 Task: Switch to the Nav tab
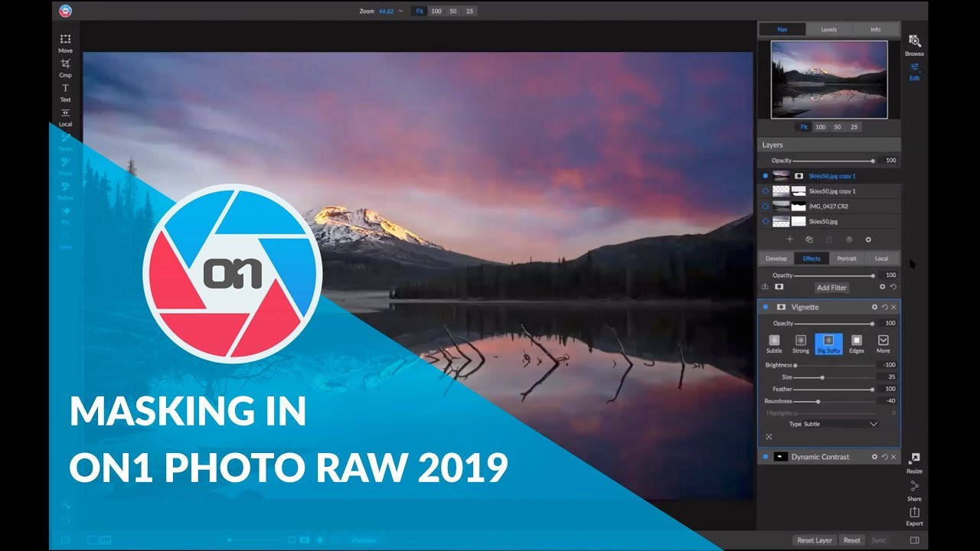[x=782, y=30]
